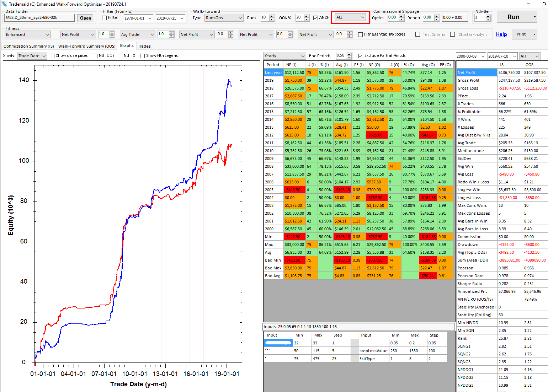The height and width of the screenshot is (392, 548).
Task: Increase the Bad Periods value with up arrow
Action: pyautogui.click(x=349, y=54)
